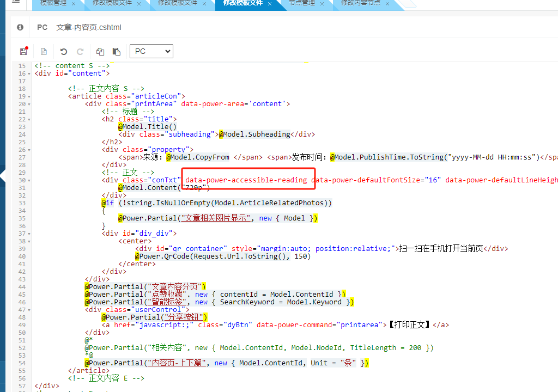Collapse the left sidebar using arrow handle
Image resolution: width=558 pixels, height=392 pixels.
point(2,175)
